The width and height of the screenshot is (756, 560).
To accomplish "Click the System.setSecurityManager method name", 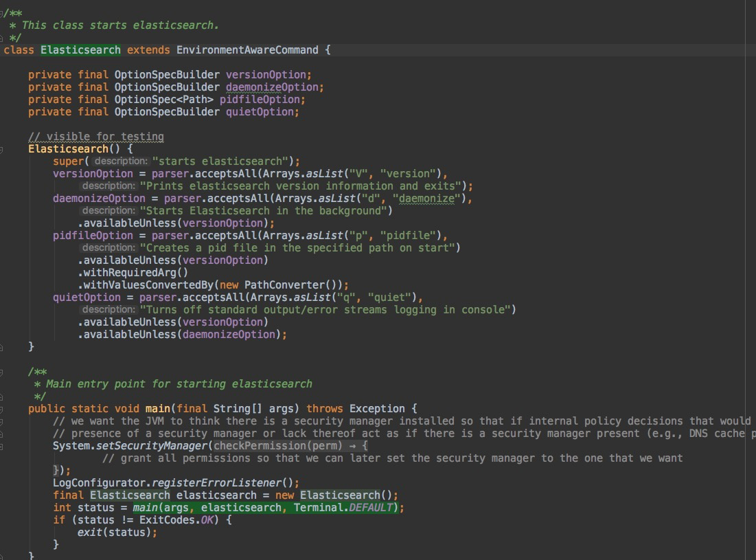I will (151, 446).
